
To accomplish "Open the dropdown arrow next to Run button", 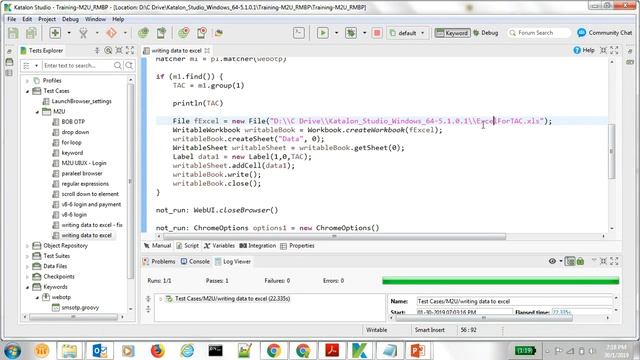I will click(x=336, y=33).
